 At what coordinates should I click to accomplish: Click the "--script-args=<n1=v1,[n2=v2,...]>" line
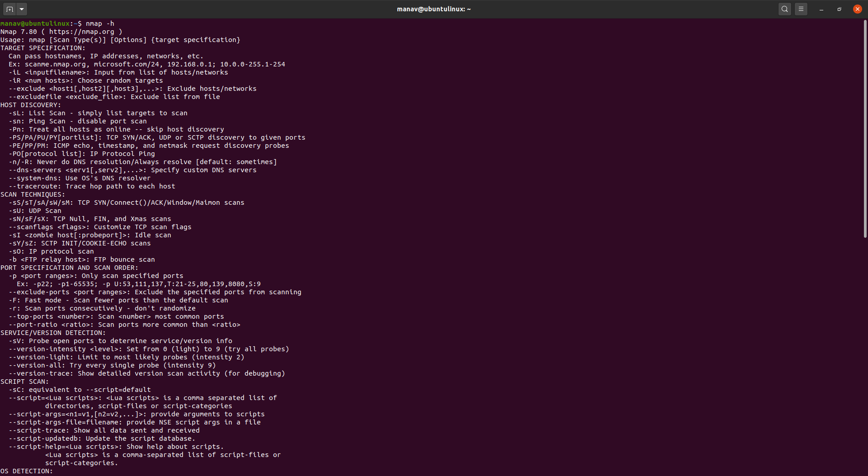[x=137, y=414]
